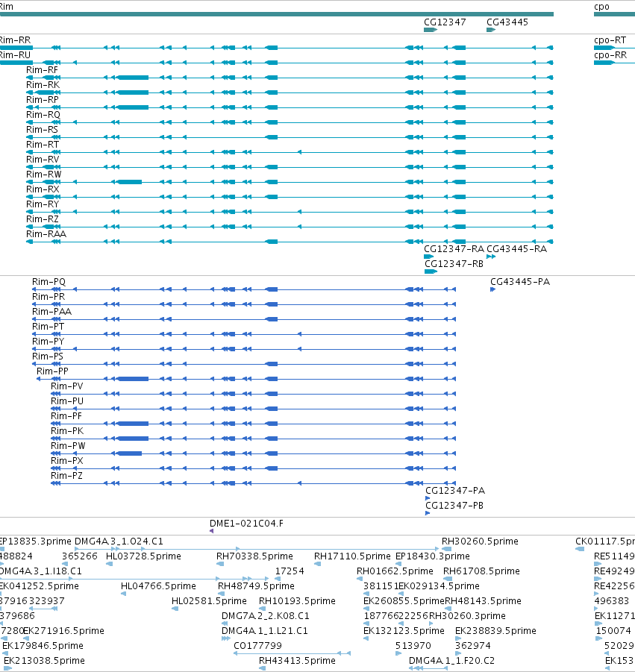Viewport: 635px width, 672px height.
Task: Select protein label Rim-PR
Action: pos(49,297)
